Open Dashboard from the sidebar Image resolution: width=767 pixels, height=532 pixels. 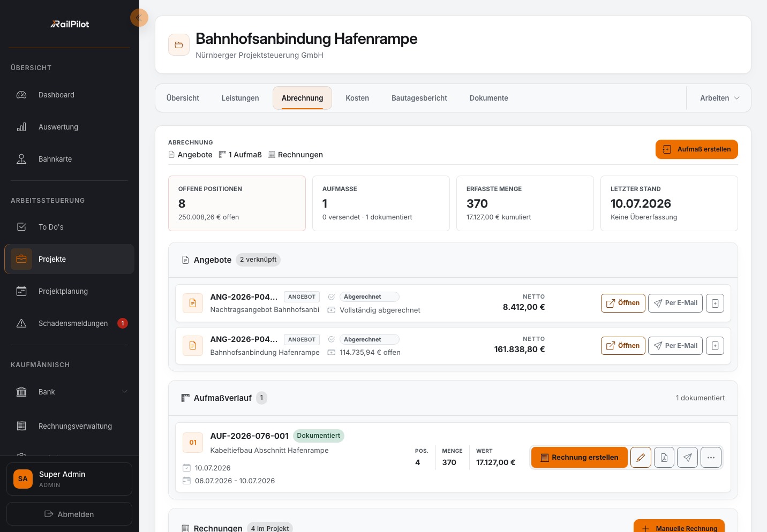tap(69, 95)
